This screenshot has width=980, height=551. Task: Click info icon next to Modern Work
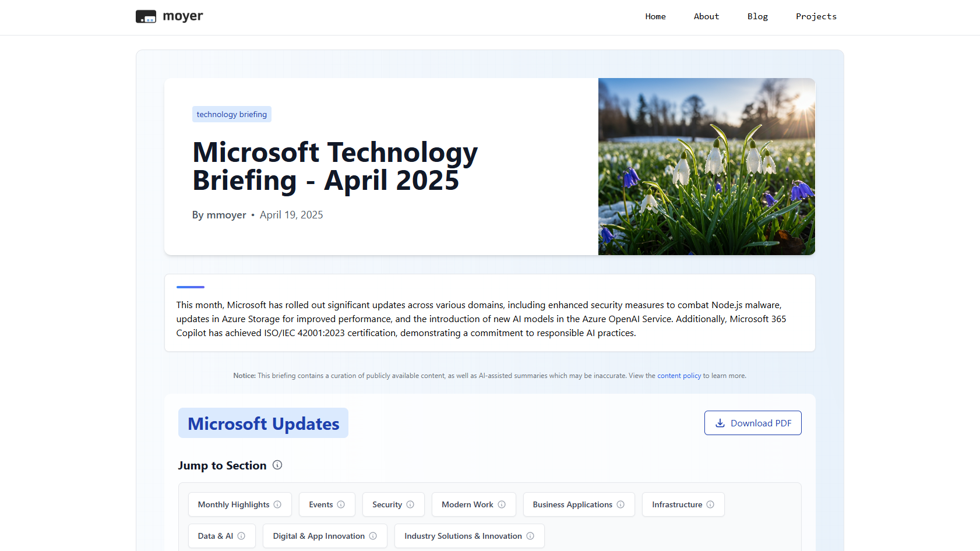click(x=502, y=504)
